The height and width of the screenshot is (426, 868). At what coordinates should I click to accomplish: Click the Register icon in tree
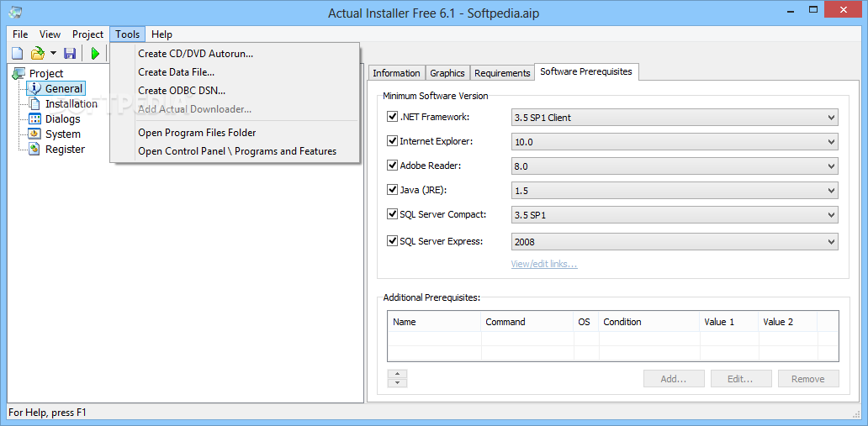34,149
